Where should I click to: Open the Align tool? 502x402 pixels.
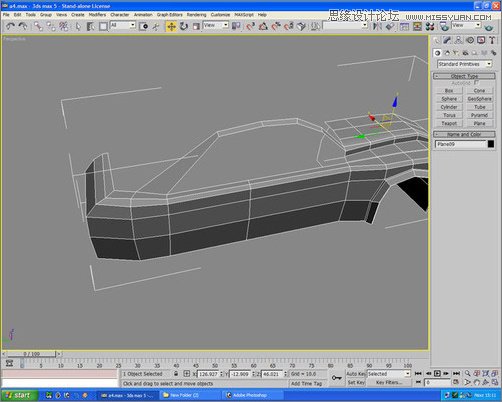(390, 26)
